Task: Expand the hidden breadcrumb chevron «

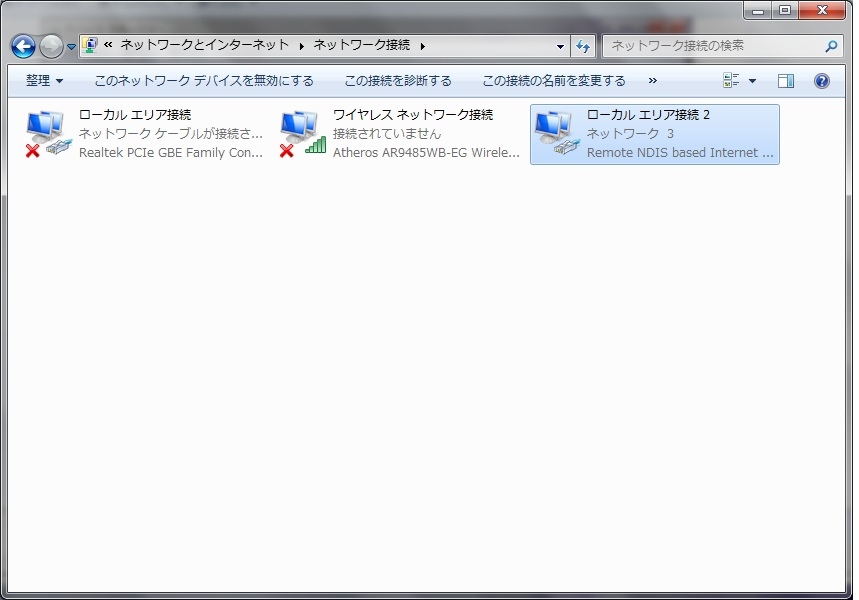Action: [x=108, y=45]
